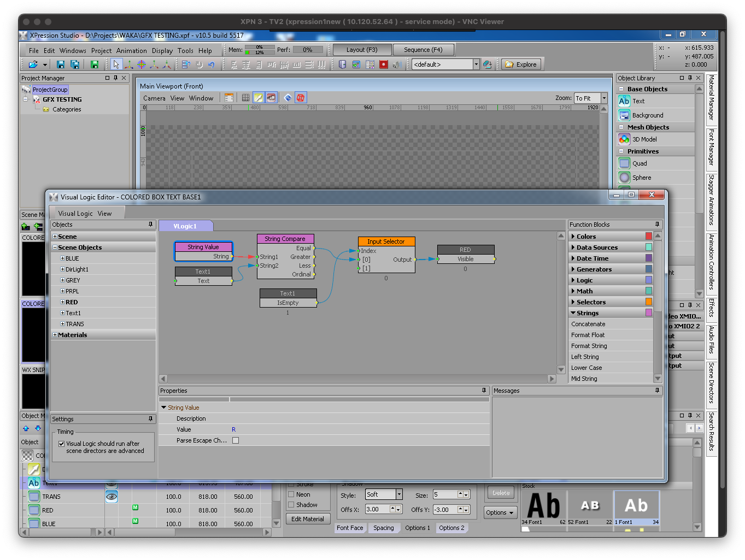Open the Zoom 'To Fit' dropdown
This screenshot has width=745, height=560.
(604, 98)
